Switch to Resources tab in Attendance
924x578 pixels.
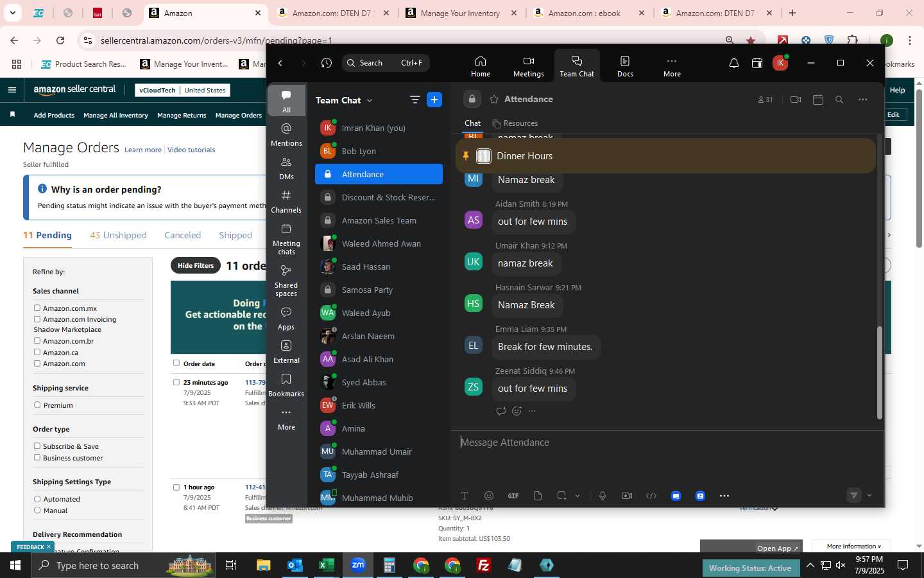coord(515,123)
